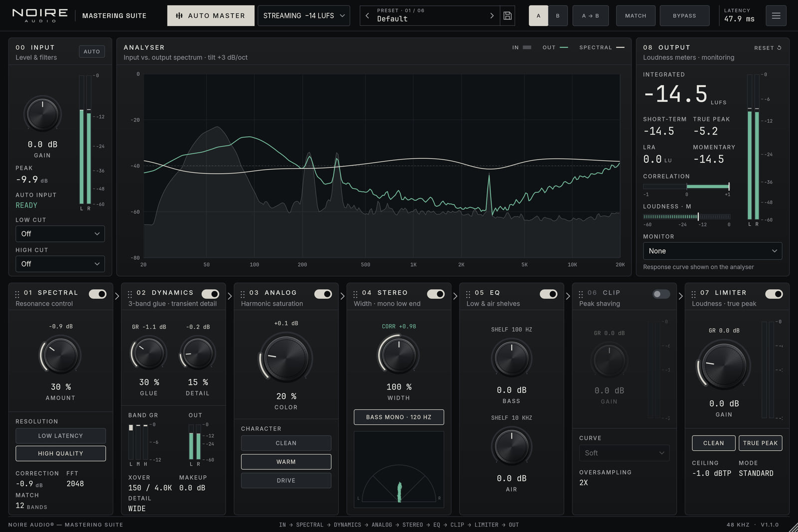Click chevron between Analog and Stereo
The height and width of the screenshot is (532, 798).
(x=343, y=296)
